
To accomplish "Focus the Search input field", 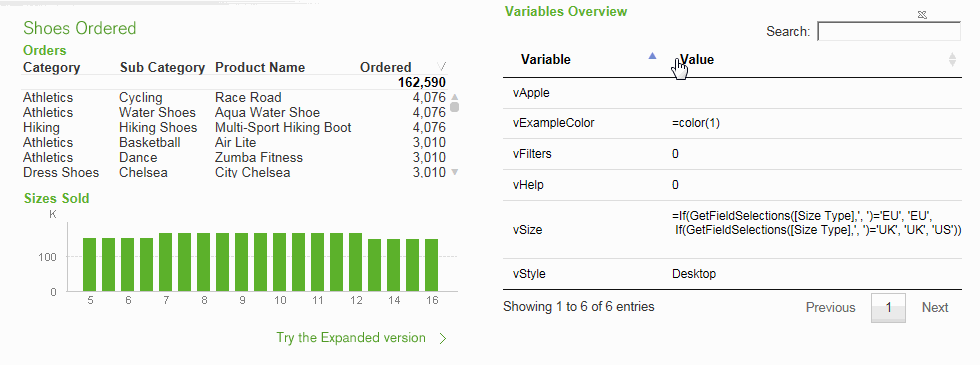I will 889,31.
